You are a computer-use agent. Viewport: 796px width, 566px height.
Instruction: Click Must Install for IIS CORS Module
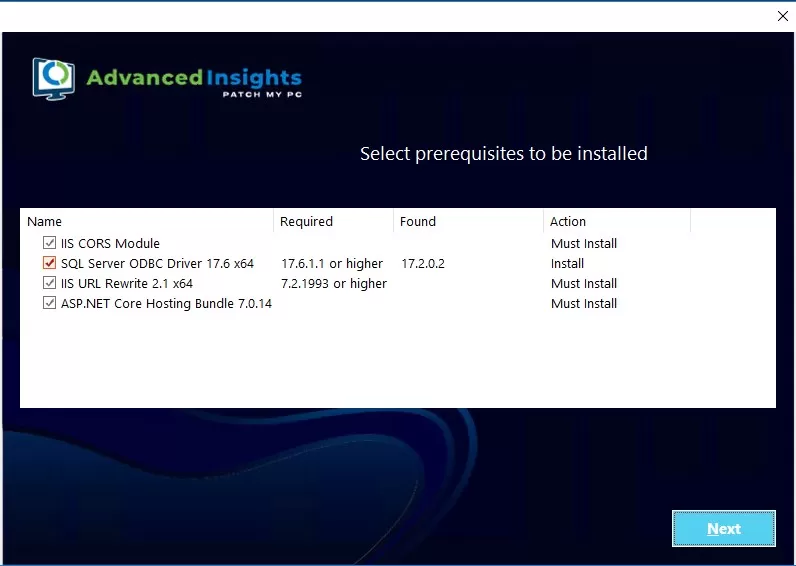(584, 243)
